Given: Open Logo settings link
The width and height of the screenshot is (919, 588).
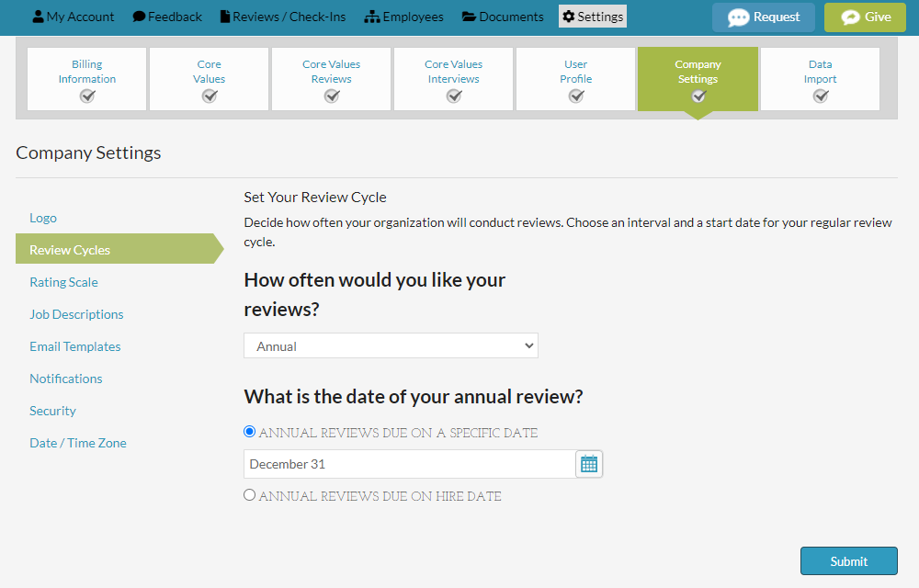Looking at the screenshot, I should point(43,218).
